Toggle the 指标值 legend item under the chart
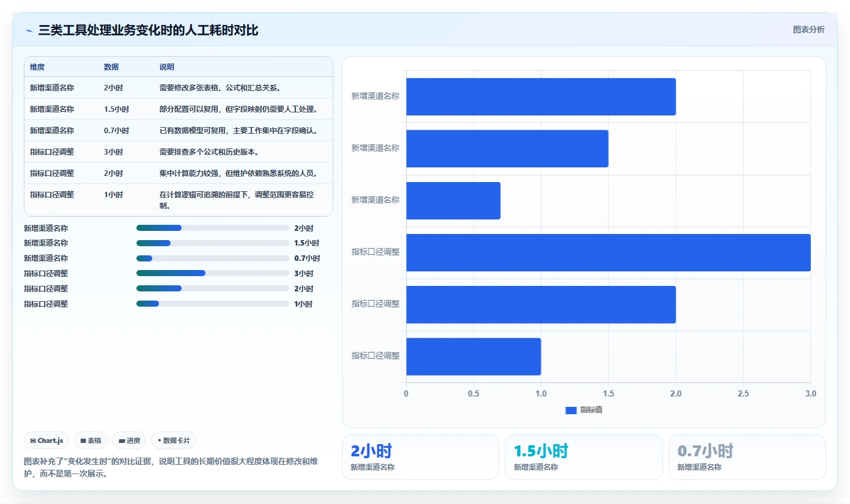This screenshot has width=850, height=504. (584, 410)
